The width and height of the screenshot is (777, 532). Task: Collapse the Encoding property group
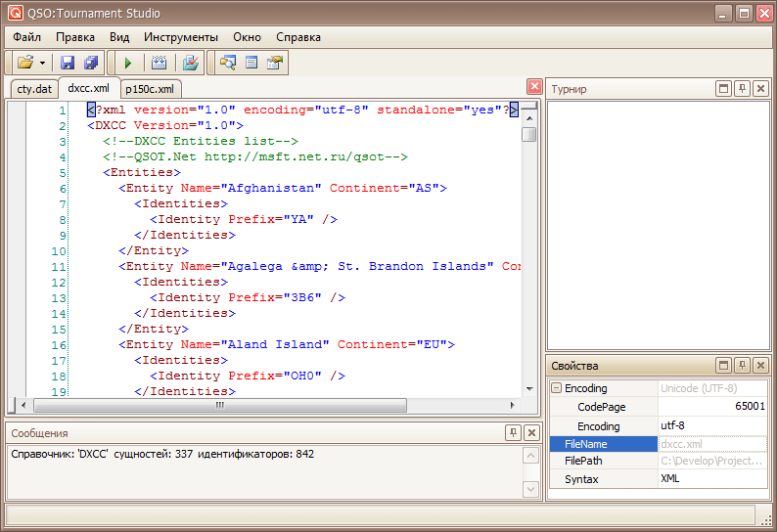556,388
